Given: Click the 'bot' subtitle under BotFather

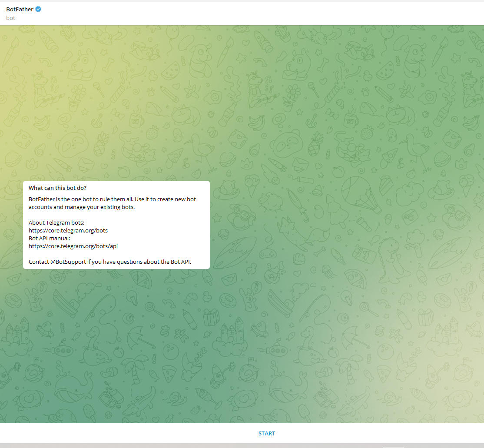Looking at the screenshot, I should 10,18.
